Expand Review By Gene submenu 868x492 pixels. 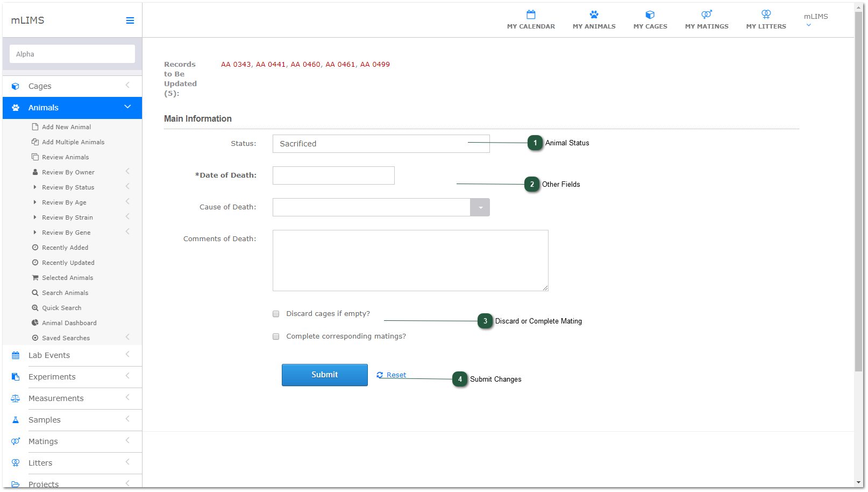(127, 231)
